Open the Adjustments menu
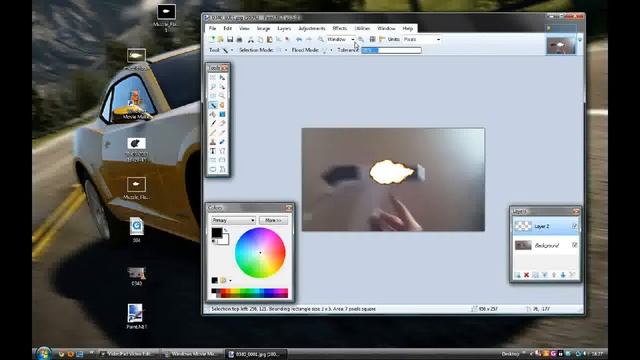The width and height of the screenshot is (640, 360). click(x=312, y=29)
